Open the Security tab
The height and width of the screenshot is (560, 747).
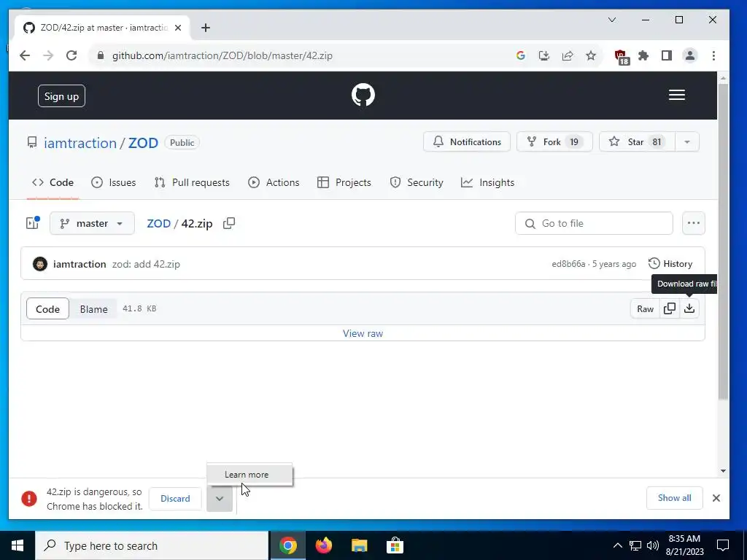pyautogui.click(x=417, y=182)
